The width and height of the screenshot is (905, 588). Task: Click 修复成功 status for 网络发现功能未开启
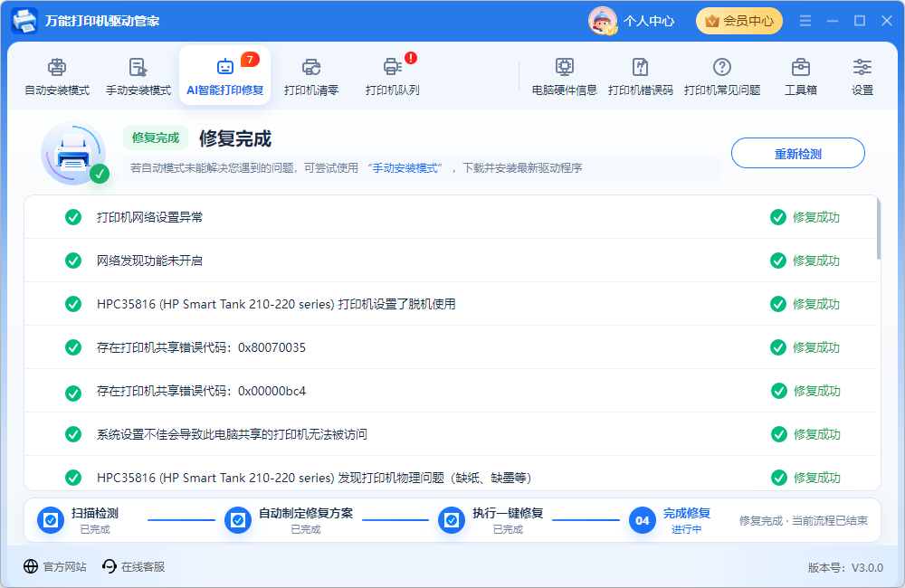805,261
